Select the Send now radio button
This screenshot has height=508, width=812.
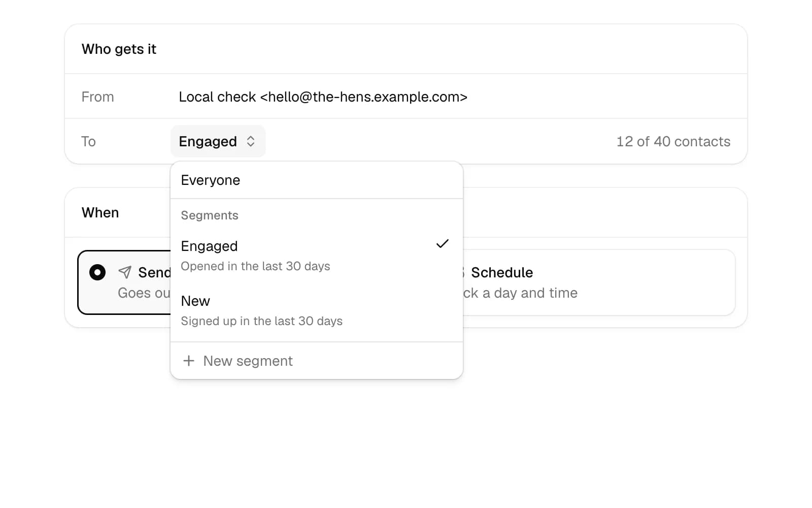(x=97, y=272)
